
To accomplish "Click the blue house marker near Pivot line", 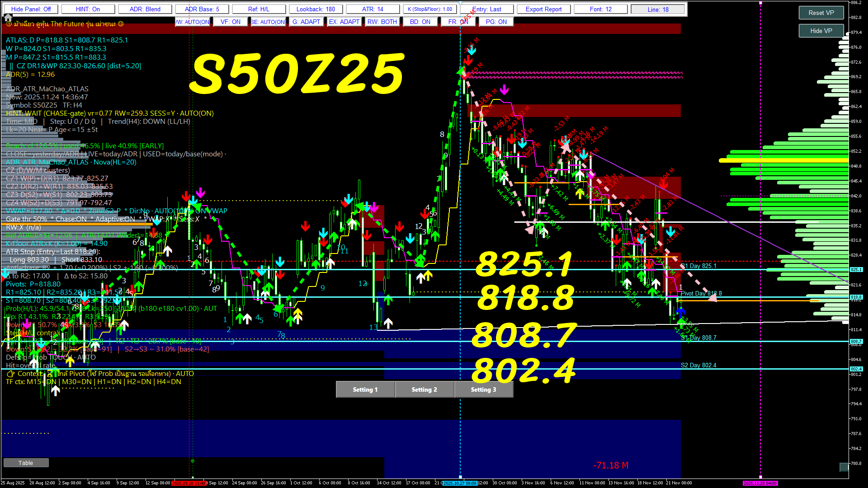I will click(x=681, y=311).
